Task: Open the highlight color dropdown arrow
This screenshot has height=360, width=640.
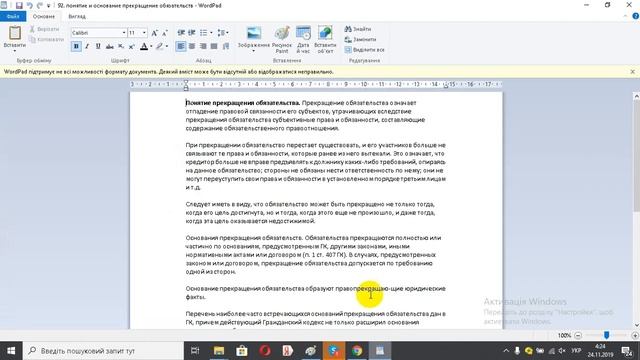Action: [x=167, y=47]
